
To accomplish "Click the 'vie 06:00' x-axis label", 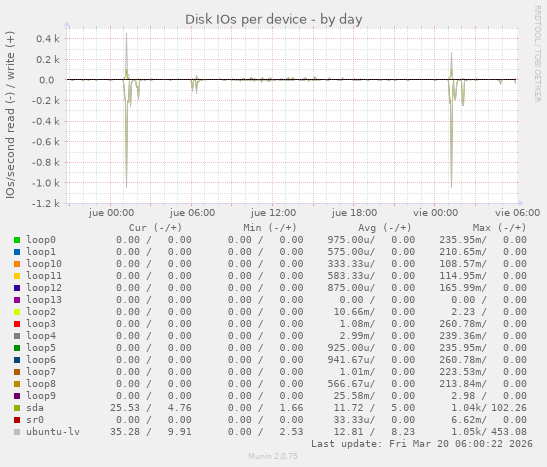I will coord(517,213).
